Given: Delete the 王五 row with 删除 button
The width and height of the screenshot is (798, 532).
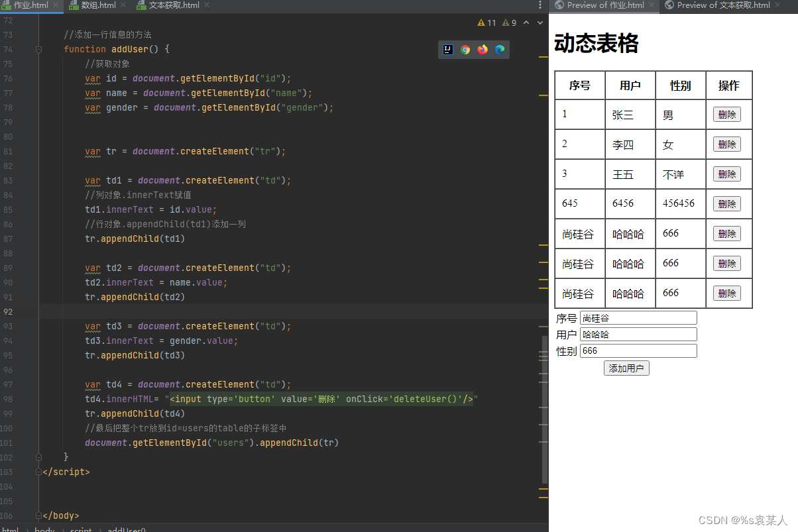Looking at the screenshot, I should point(727,174).
